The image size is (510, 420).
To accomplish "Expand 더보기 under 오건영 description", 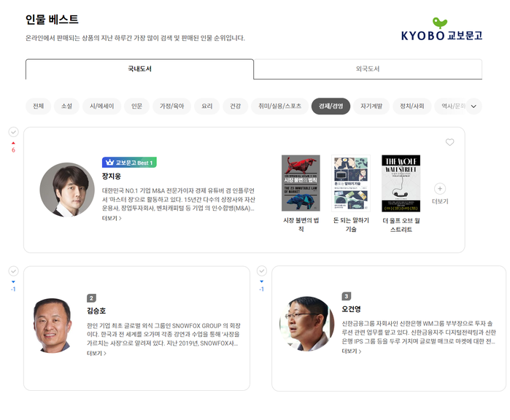I will pos(351,351).
